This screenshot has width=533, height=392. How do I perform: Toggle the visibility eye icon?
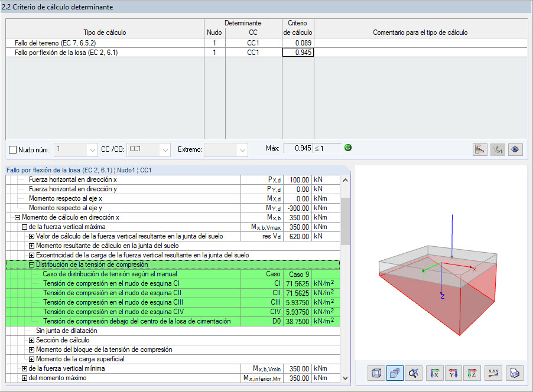point(515,149)
